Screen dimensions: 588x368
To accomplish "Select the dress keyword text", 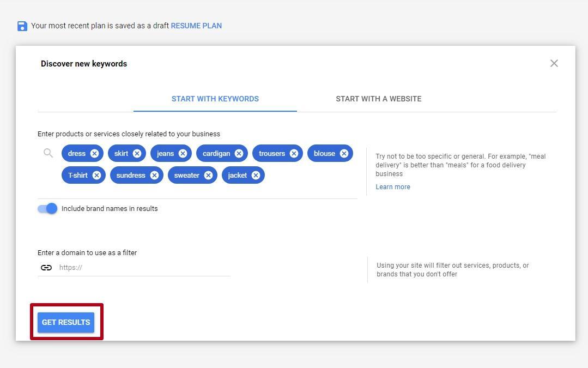I will pyautogui.click(x=77, y=153).
